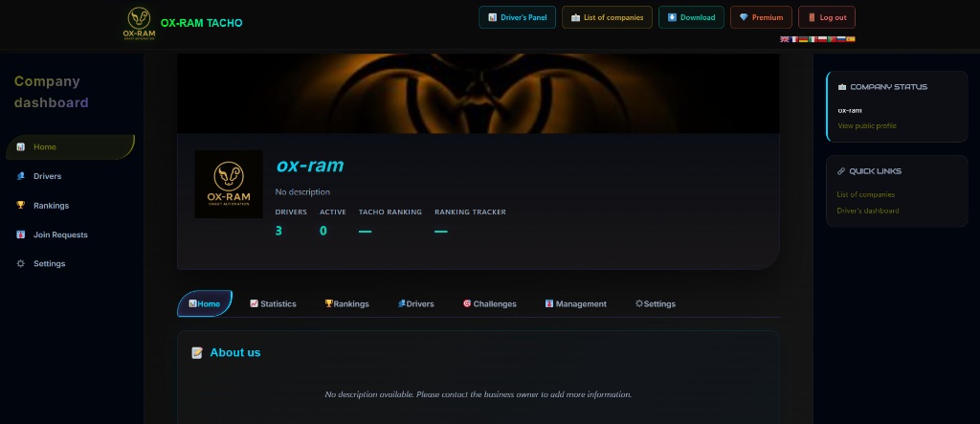Click the OX-RAM logo in the header
Image resolution: width=980 pixels, height=424 pixels.
point(139,24)
